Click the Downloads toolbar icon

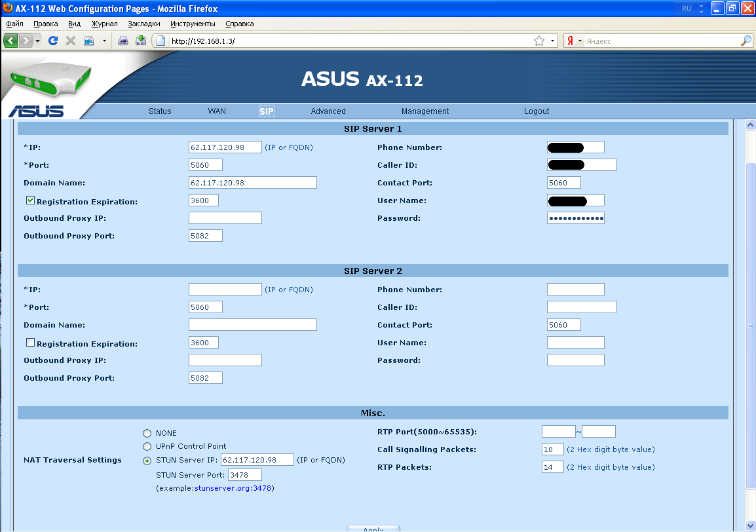(x=141, y=41)
